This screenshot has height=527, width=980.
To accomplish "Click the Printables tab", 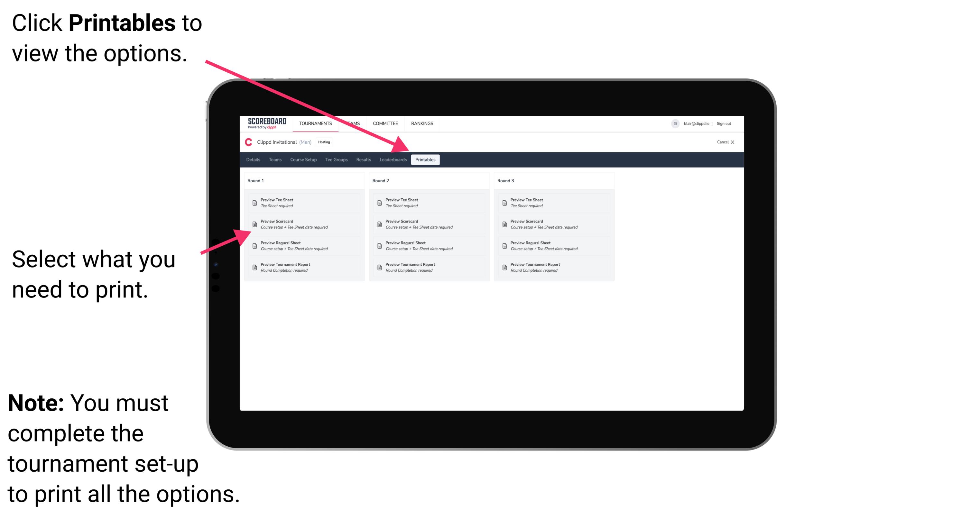I will [425, 160].
